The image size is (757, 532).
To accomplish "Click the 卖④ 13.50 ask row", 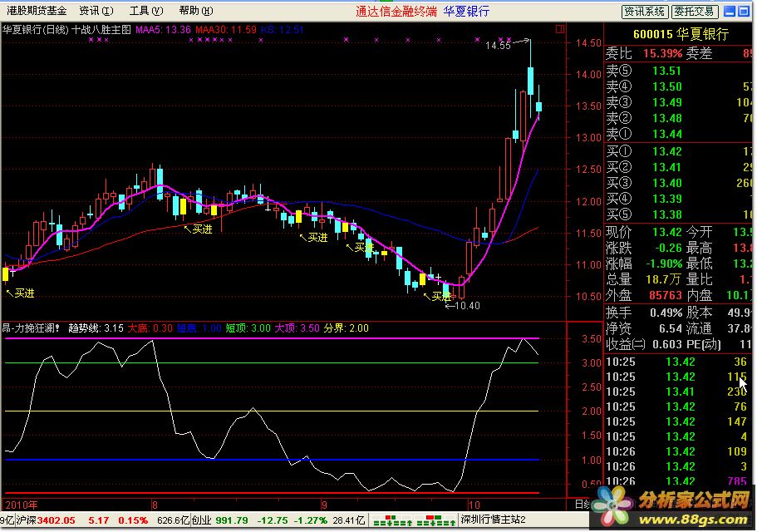I will (x=678, y=87).
